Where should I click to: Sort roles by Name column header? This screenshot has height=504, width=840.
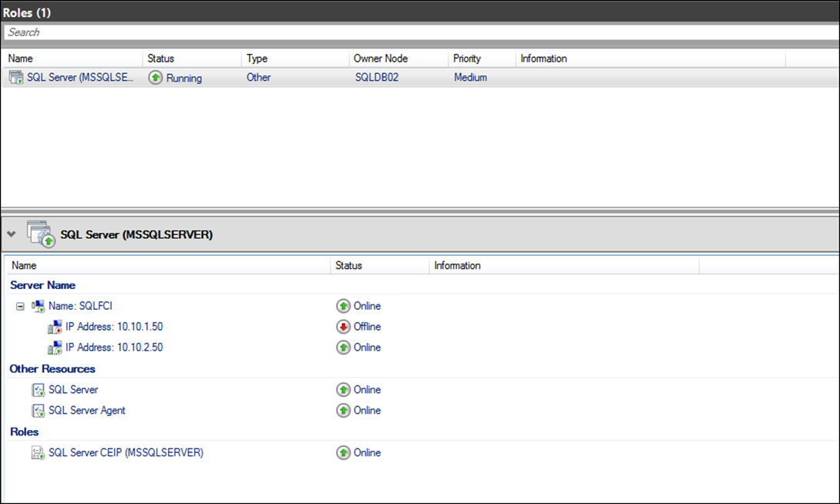point(72,59)
